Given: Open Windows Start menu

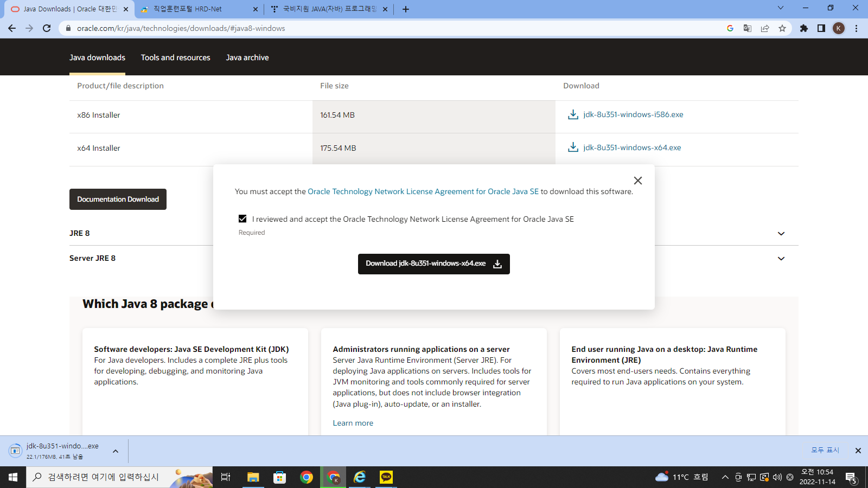Looking at the screenshot, I should point(13,477).
